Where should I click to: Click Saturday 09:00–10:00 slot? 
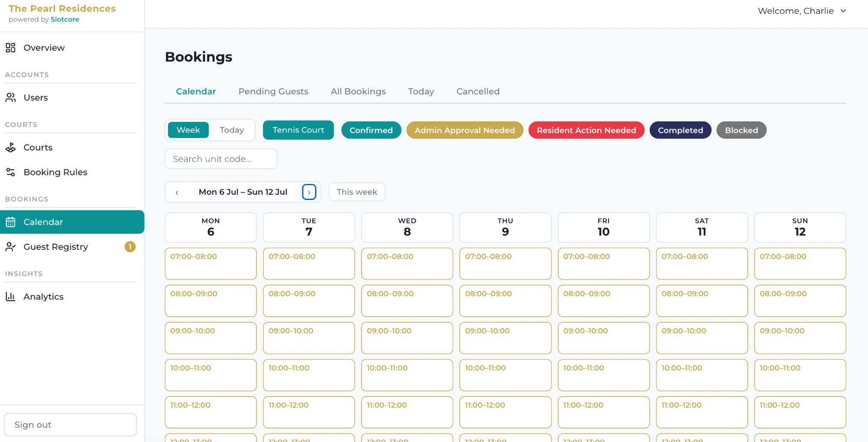click(702, 338)
